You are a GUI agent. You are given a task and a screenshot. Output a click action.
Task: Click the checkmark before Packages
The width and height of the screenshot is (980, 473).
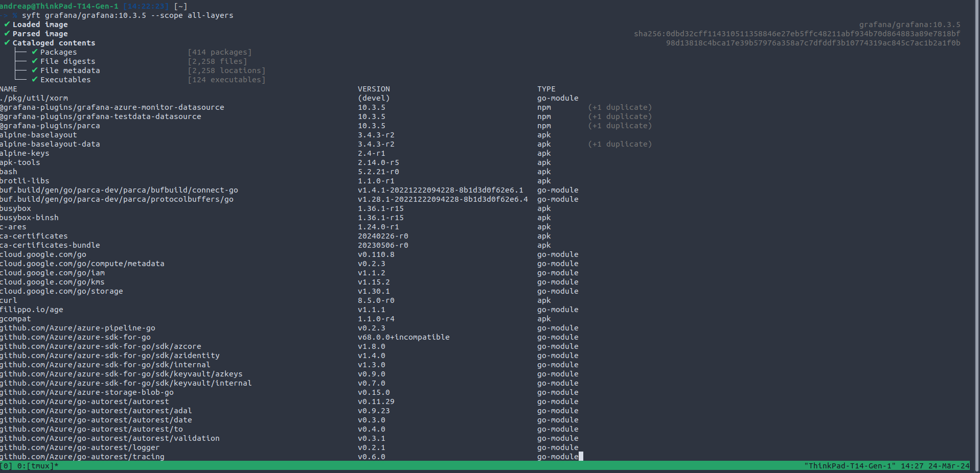pos(35,52)
